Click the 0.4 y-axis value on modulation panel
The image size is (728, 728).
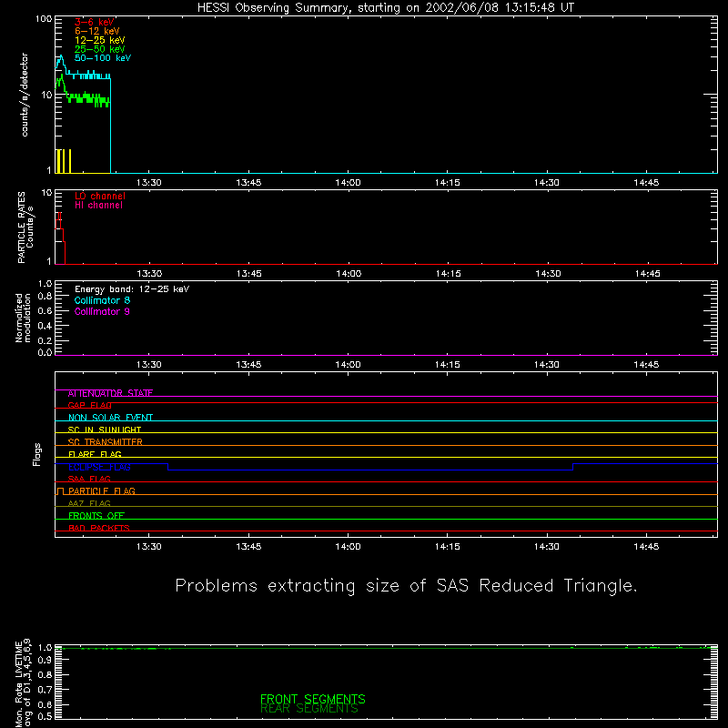tap(45, 326)
